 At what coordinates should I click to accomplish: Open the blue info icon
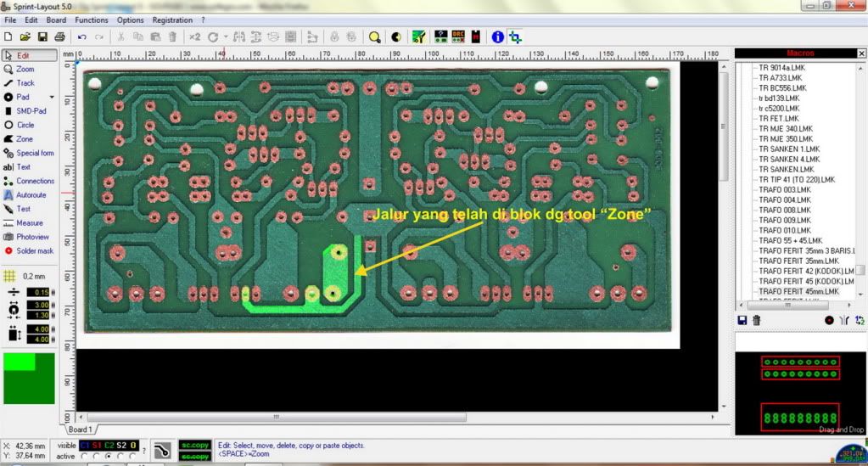point(498,37)
